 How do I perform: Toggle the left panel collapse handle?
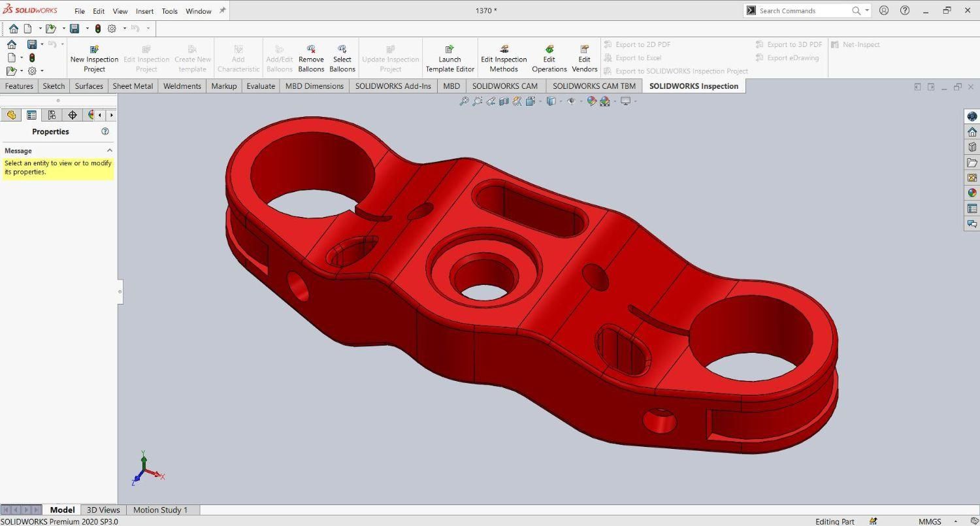point(120,291)
